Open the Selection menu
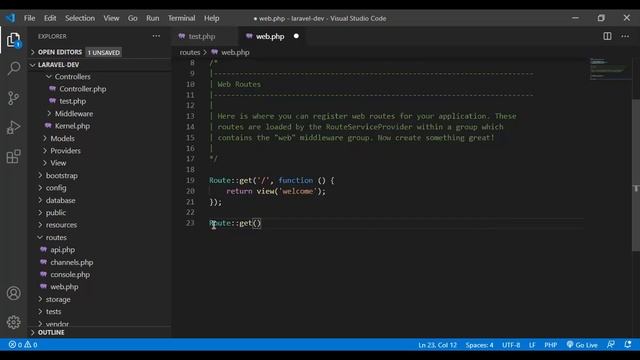 pos(80,18)
